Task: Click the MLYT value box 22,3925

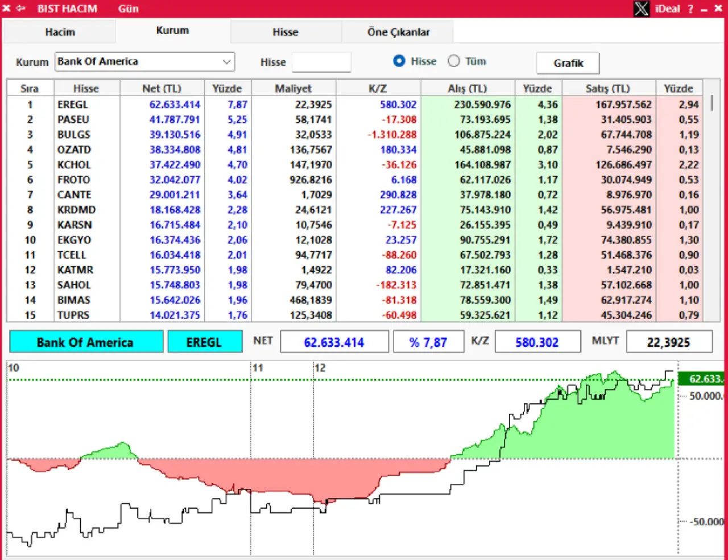Action: click(x=669, y=342)
